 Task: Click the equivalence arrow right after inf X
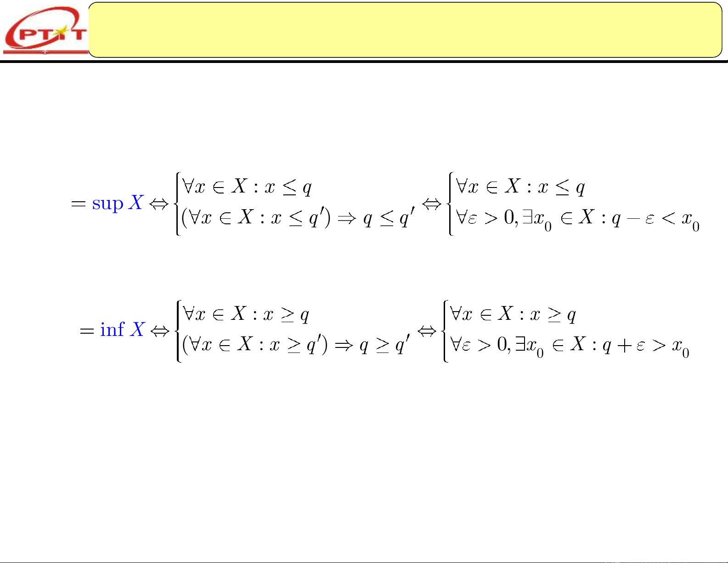160,330
